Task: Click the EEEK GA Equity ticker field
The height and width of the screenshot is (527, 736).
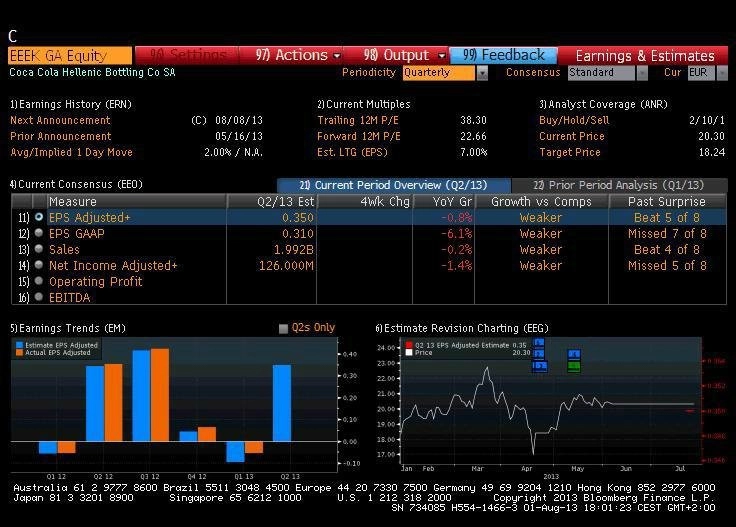Action: click(70, 55)
